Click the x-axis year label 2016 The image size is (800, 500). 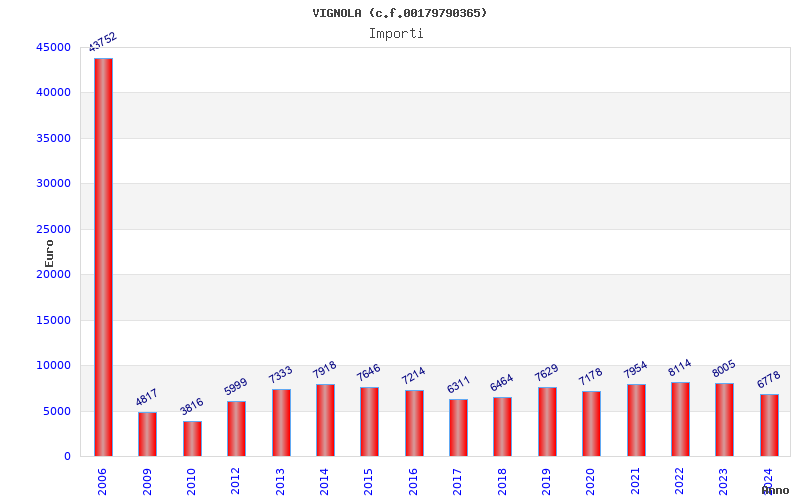tap(413, 482)
